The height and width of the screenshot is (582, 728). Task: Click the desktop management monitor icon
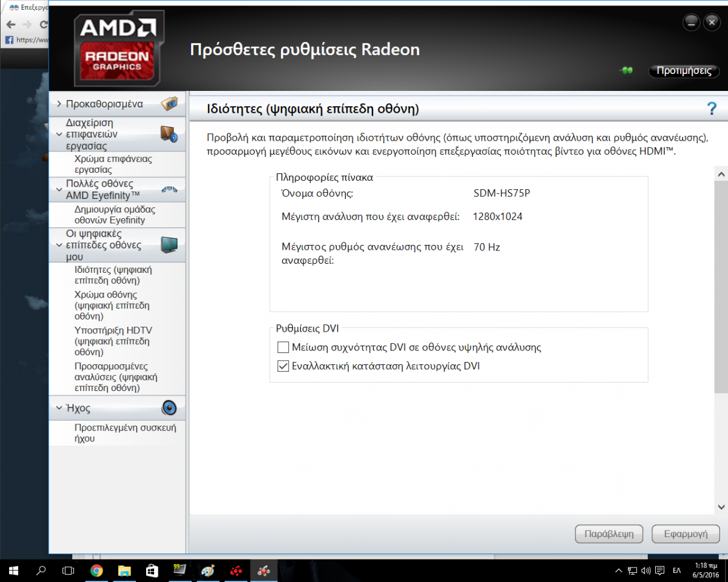click(x=169, y=133)
